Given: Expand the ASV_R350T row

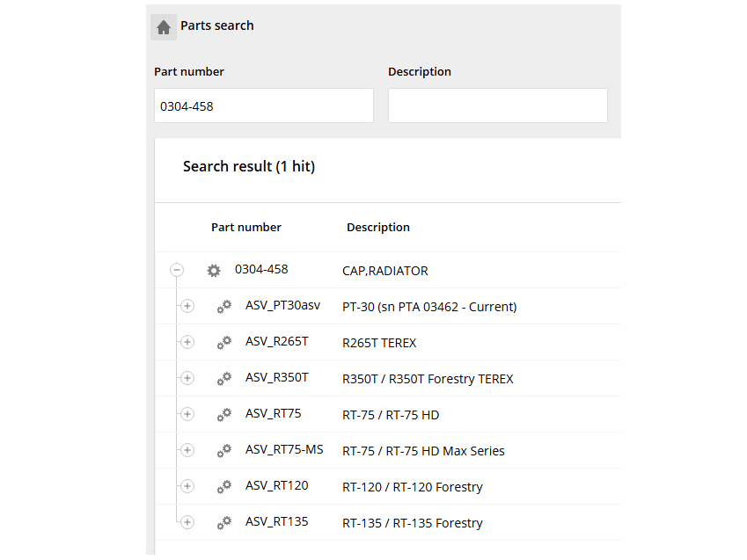Looking at the screenshot, I should pyautogui.click(x=187, y=378).
